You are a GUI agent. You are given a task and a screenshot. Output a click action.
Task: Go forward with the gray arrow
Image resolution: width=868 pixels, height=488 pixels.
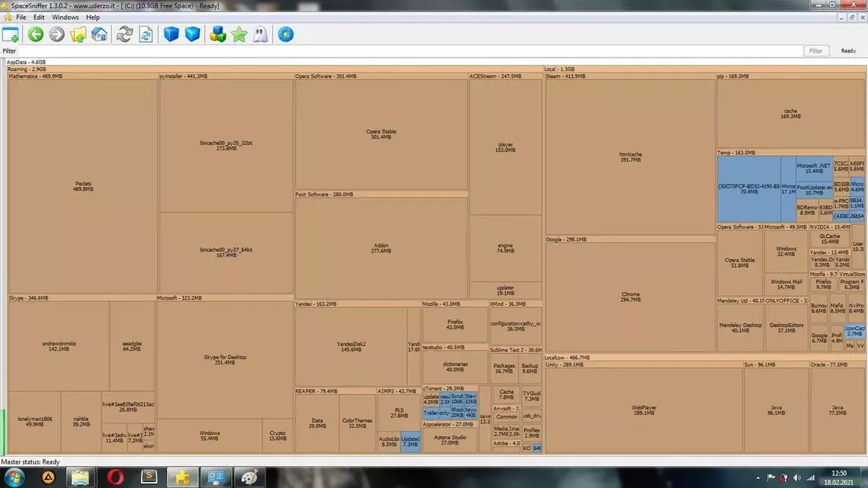click(x=56, y=34)
